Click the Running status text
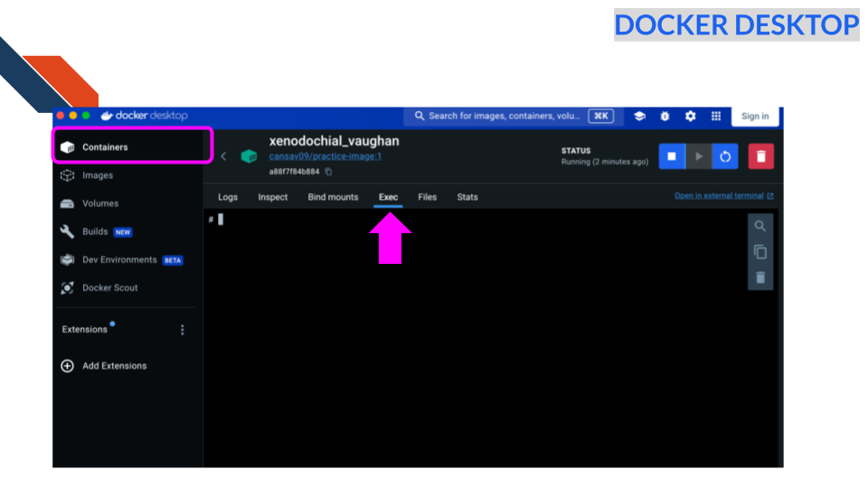 [605, 162]
